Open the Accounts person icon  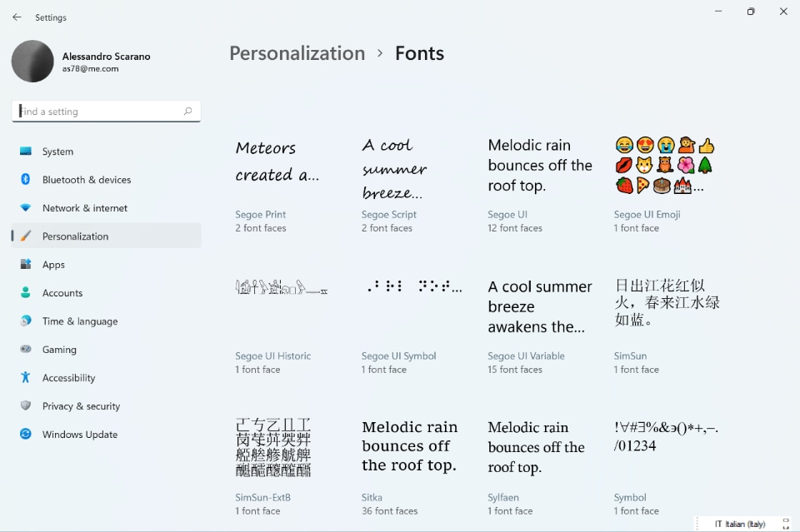coord(26,293)
